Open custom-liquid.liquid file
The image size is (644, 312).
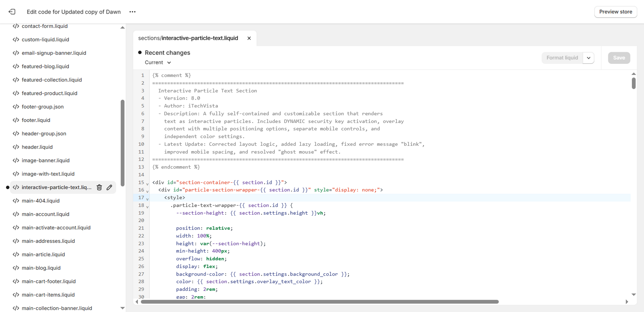[45, 39]
